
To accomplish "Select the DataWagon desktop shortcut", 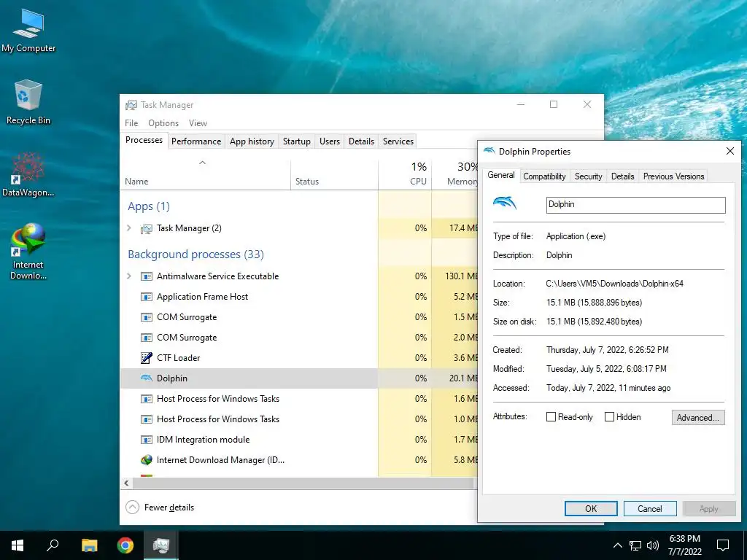I will point(28,174).
